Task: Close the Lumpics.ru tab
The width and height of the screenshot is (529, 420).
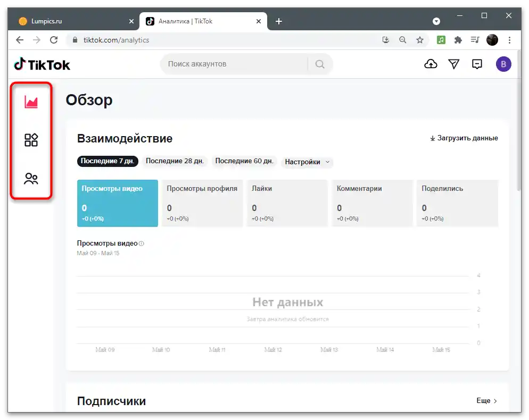Action: coord(131,21)
